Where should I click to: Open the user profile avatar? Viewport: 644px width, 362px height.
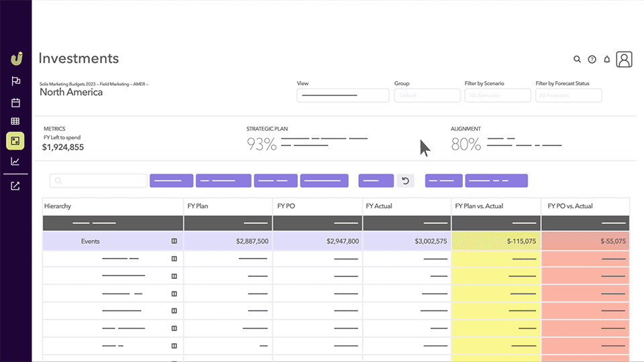click(624, 60)
